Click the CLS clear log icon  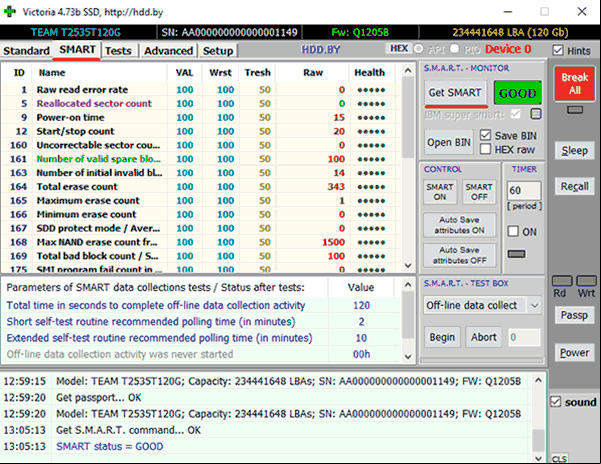(x=559, y=459)
